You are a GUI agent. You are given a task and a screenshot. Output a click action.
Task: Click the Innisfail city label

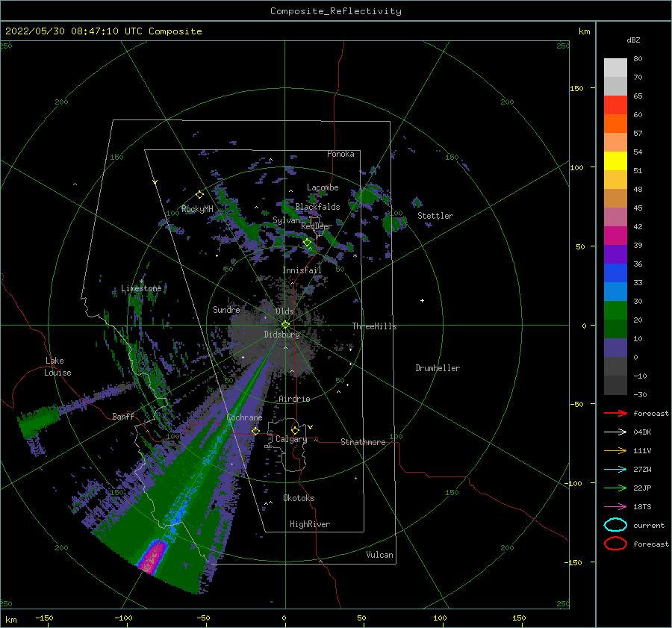[x=302, y=270]
